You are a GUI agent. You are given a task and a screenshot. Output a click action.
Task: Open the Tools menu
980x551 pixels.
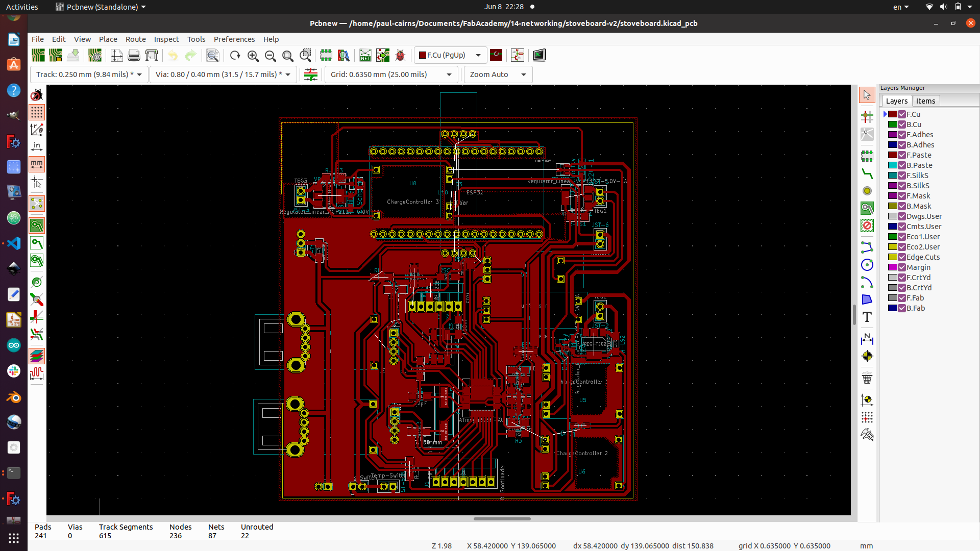[196, 39]
